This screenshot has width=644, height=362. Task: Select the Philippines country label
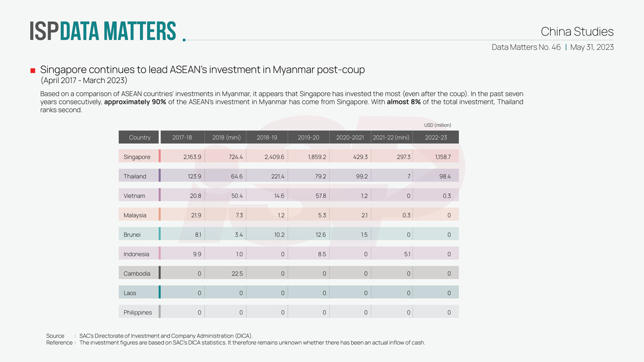138,312
